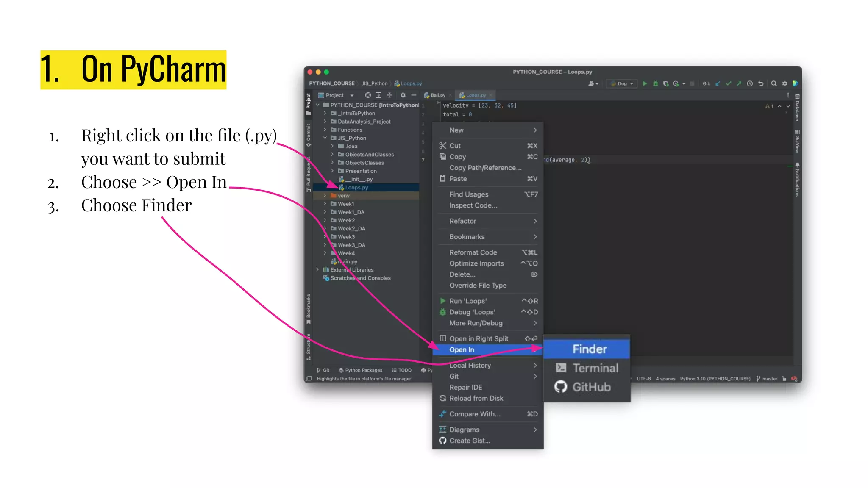
Task: Choose Terminal in the Open In submenu
Action: tap(595, 368)
